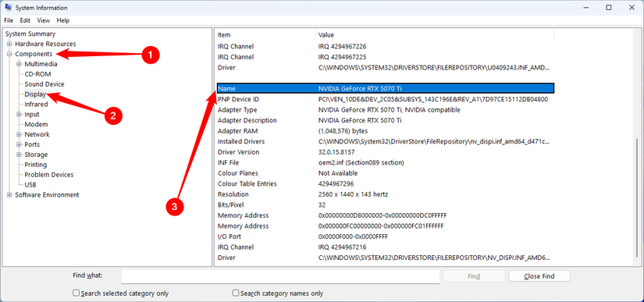The height and width of the screenshot is (302, 644).
Task: Expand the Hardware Resources node
Action: point(9,44)
